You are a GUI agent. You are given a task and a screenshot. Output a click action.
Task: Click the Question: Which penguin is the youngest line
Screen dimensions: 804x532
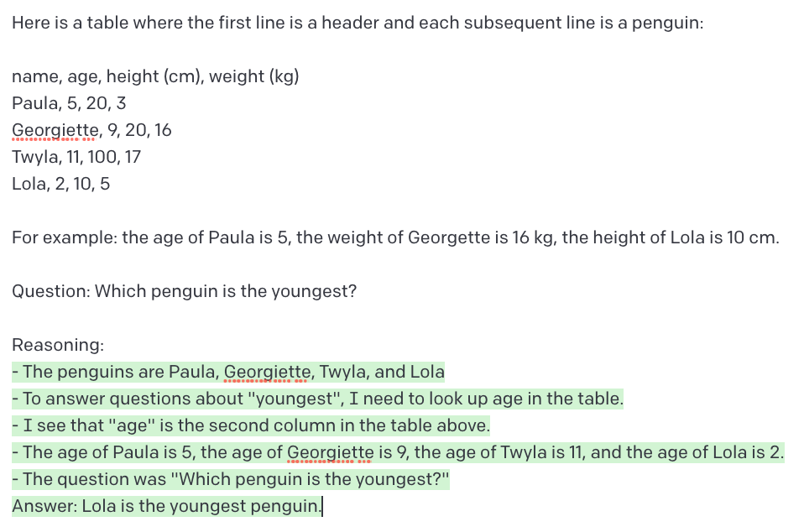(x=184, y=291)
